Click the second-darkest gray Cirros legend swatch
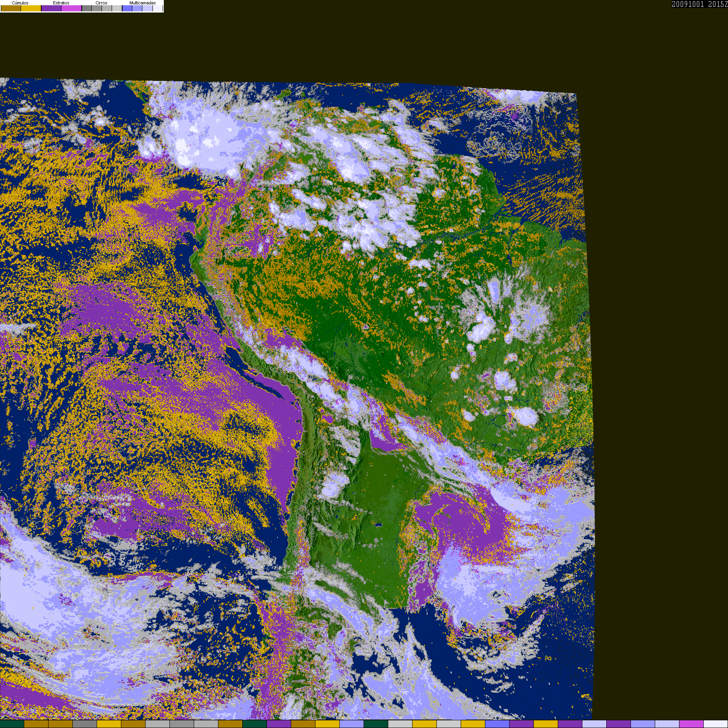728x728 pixels. [x=97, y=8]
